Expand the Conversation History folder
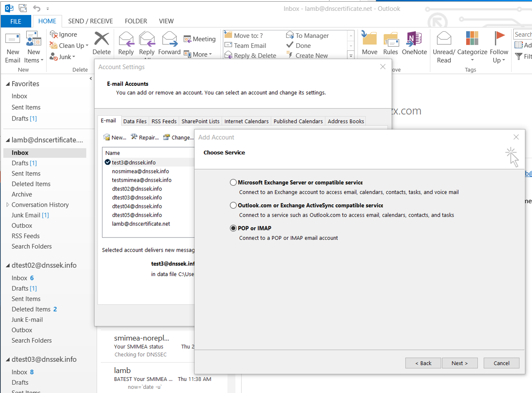 point(7,205)
